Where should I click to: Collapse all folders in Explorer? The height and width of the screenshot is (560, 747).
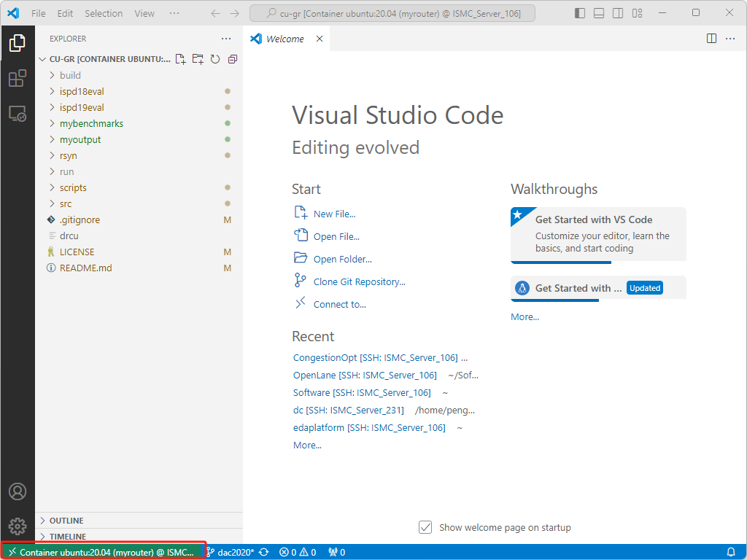233,59
